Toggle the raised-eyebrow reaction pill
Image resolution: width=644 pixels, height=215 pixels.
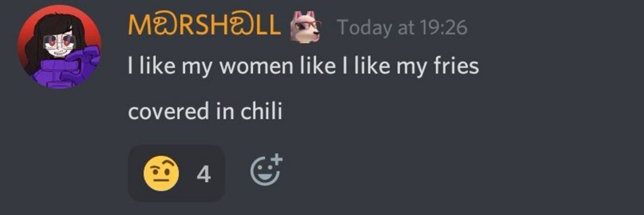click(x=176, y=173)
